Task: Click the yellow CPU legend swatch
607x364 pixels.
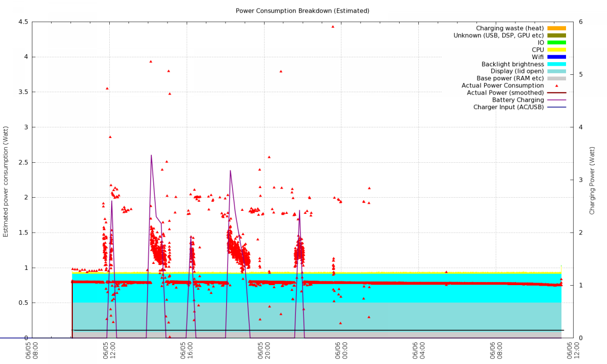Action: (556, 50)
